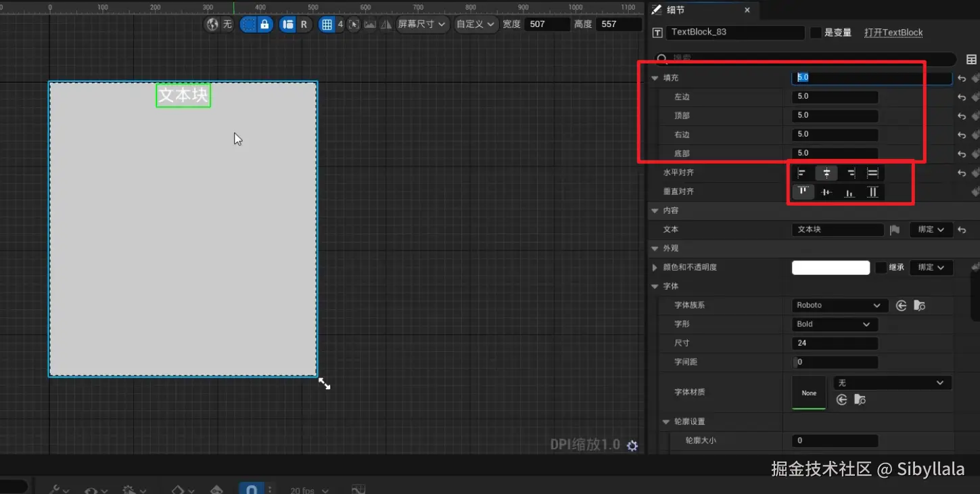980x494 pixels.
Task: Select the 文本块 text widget on canvas
Action: tap(183, 95)
